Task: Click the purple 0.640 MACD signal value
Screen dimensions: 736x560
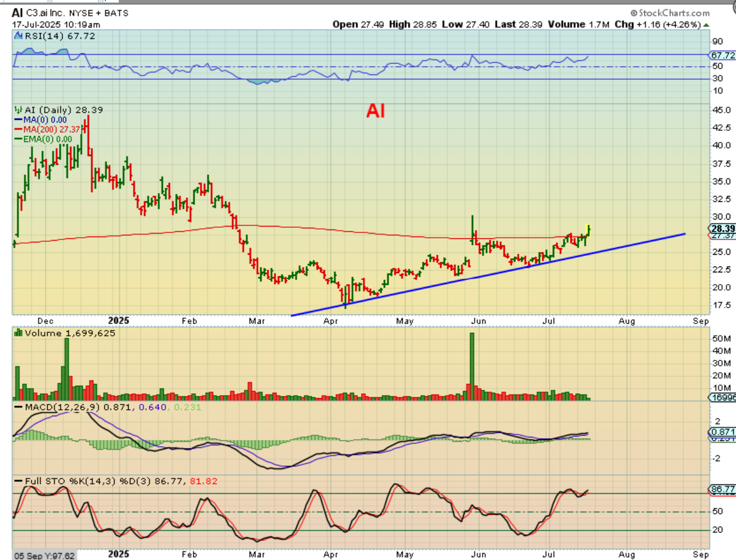Action: coord(153,407)
